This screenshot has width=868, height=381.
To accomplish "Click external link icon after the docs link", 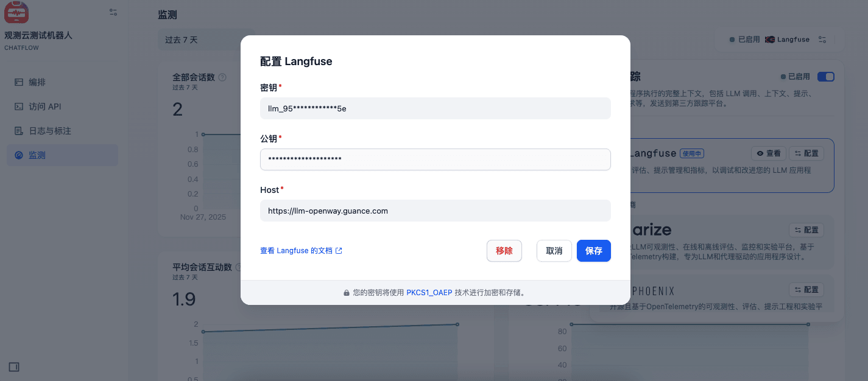I will (339, 251).
